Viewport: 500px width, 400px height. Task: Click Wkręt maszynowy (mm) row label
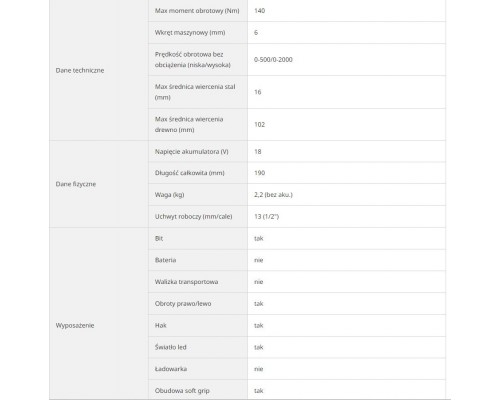(x=190, y=32)
